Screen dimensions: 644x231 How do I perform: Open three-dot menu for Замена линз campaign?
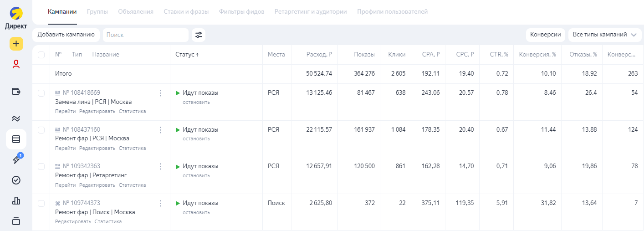(x=160, y=93)
